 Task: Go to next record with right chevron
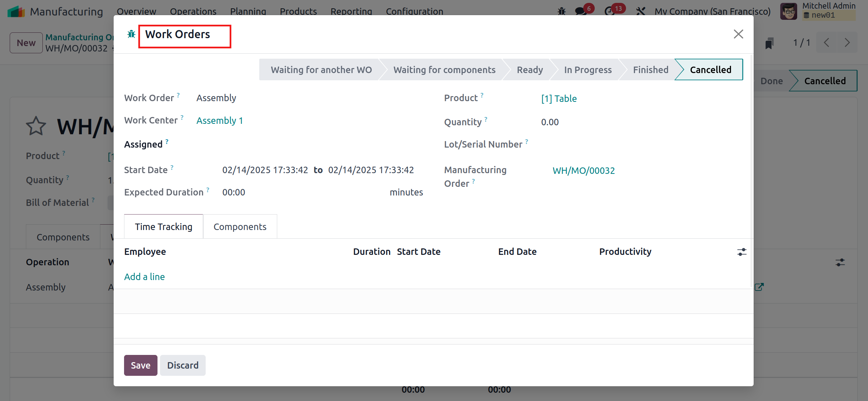click(x=847, y=43)
